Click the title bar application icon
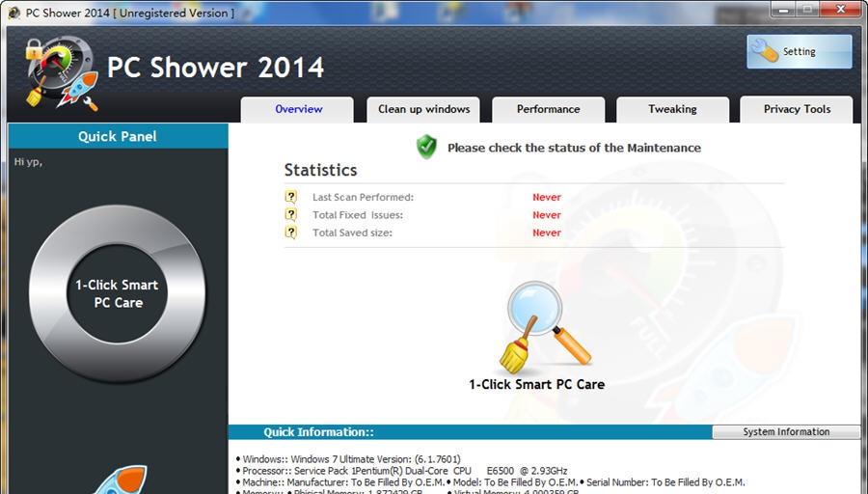The image size is (868, 494). click(14, 13)
